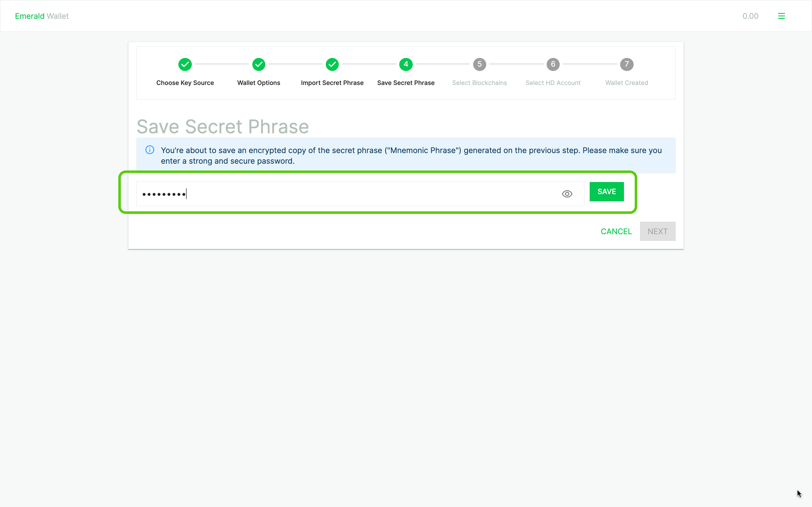The height and width of the screenshot is (507, 812).
Task: Click the 0.00 balance display
Action: [750, 16]
